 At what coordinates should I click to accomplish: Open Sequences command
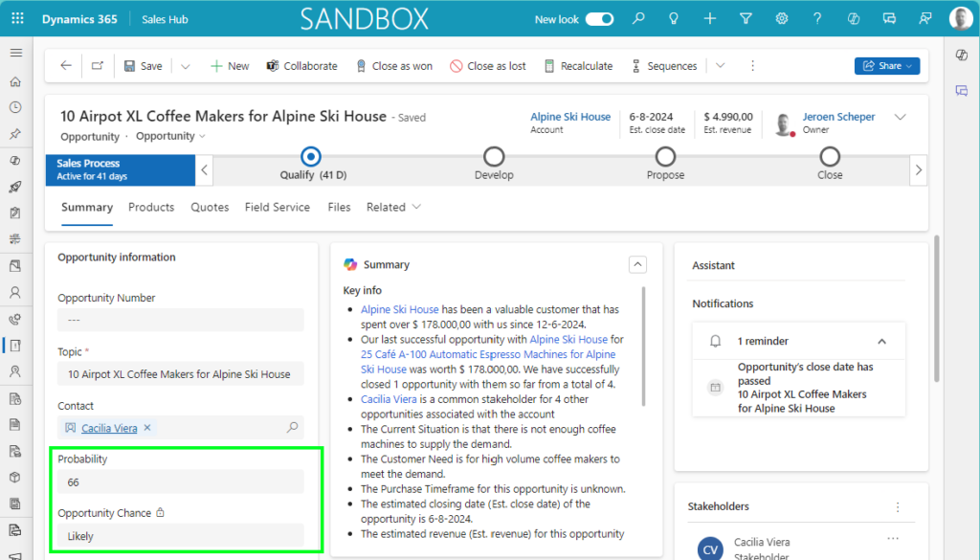point(664,66)
